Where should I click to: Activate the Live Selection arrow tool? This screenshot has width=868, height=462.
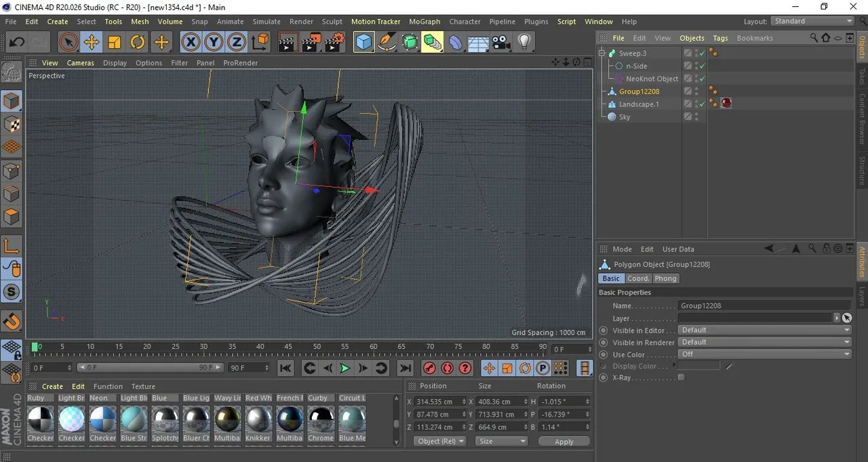coord(68,43)
